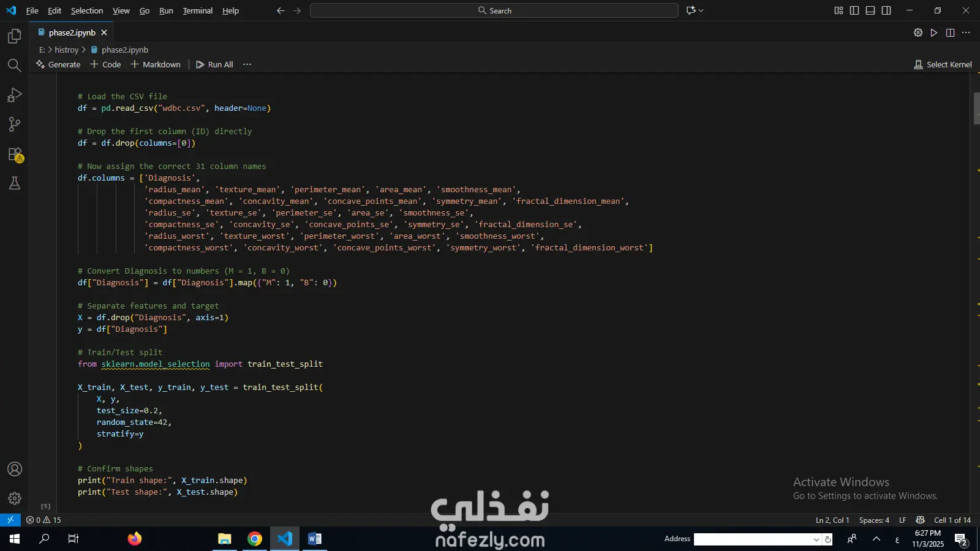This screenshot has height=551, width=980.
Task: Open the Selection menu
Action: click(x=87, y=10)
